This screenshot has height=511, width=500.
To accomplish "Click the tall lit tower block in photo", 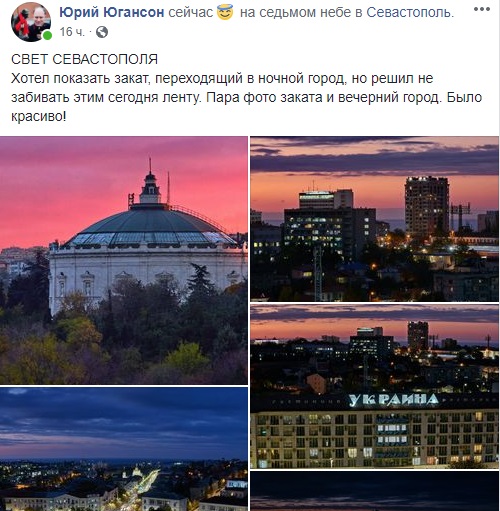I will tap(427, 206).
